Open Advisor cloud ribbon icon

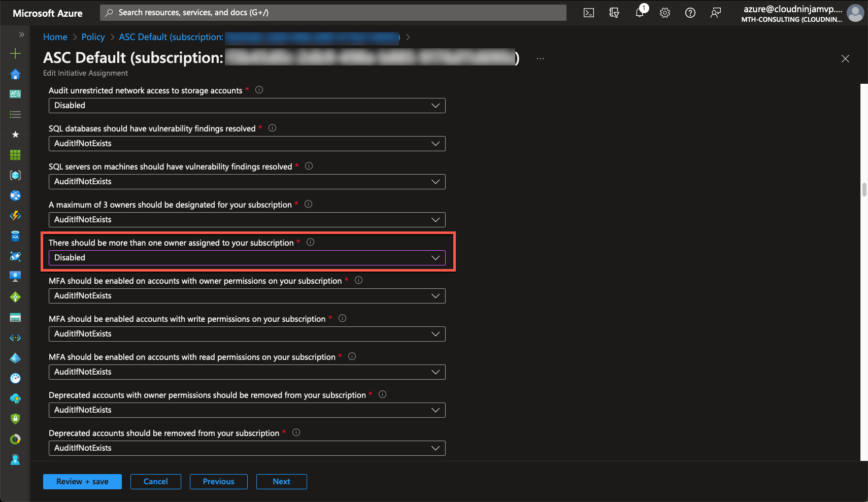[15, 398]
